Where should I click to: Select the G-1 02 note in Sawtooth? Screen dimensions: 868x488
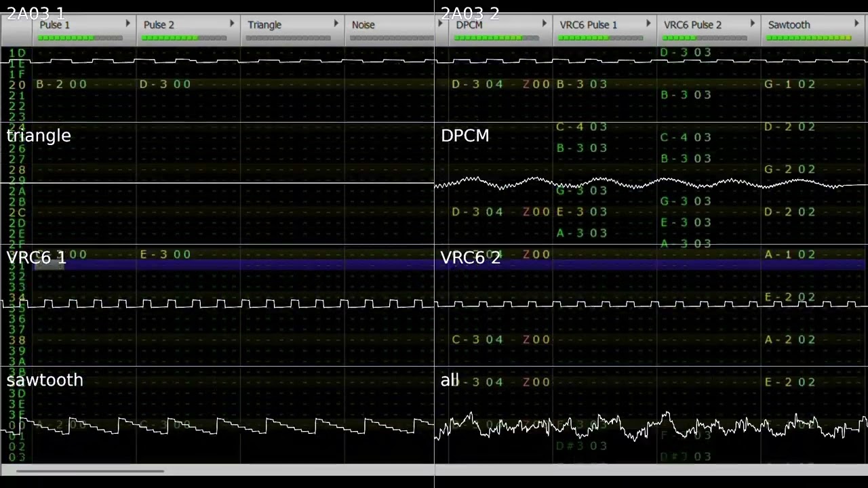790,84
